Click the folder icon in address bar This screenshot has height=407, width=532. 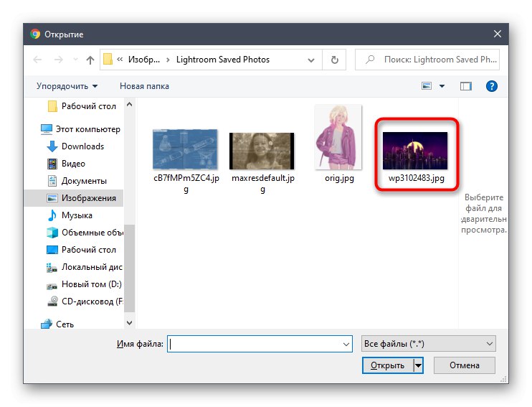[108, 59]
